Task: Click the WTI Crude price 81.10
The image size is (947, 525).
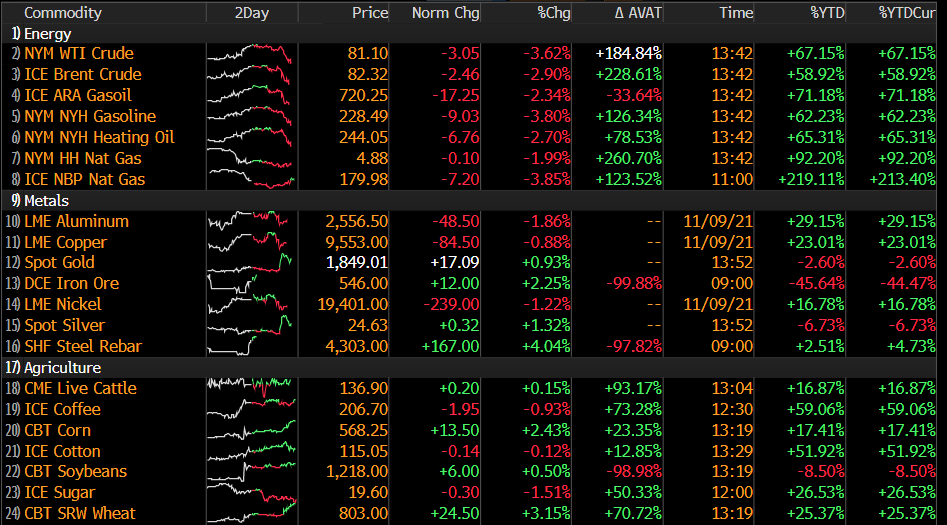Action: (x=367, y=53)
